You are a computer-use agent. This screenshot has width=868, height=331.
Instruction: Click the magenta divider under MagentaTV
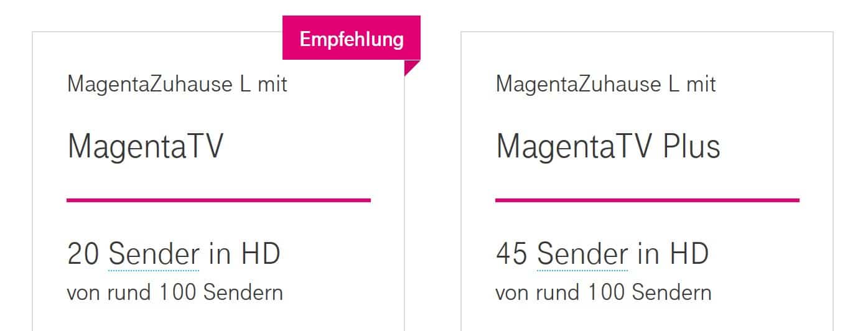pyautogui.click(x=218, y=200)
